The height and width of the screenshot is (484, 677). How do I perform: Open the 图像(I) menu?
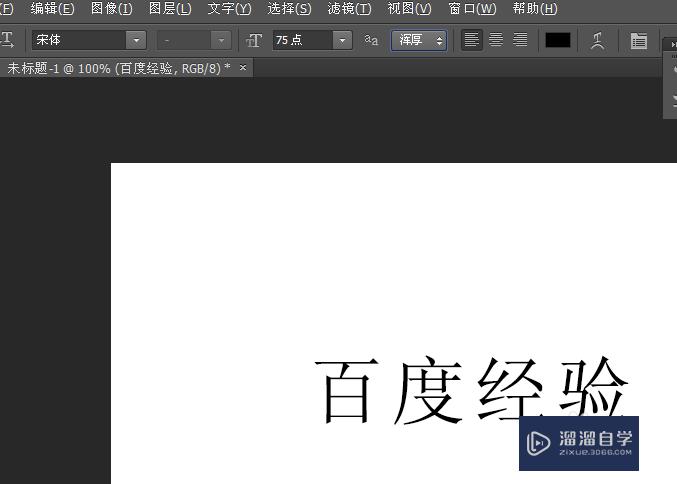[x=112, y=9]
